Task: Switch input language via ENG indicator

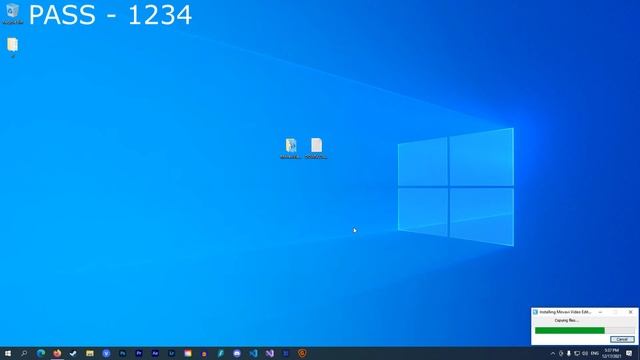Action: click(x=595, y=353)
